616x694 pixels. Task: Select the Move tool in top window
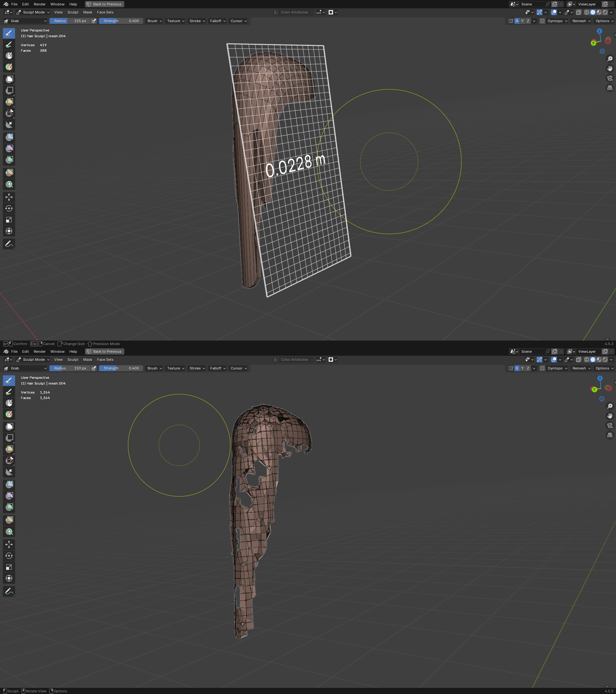9,197
